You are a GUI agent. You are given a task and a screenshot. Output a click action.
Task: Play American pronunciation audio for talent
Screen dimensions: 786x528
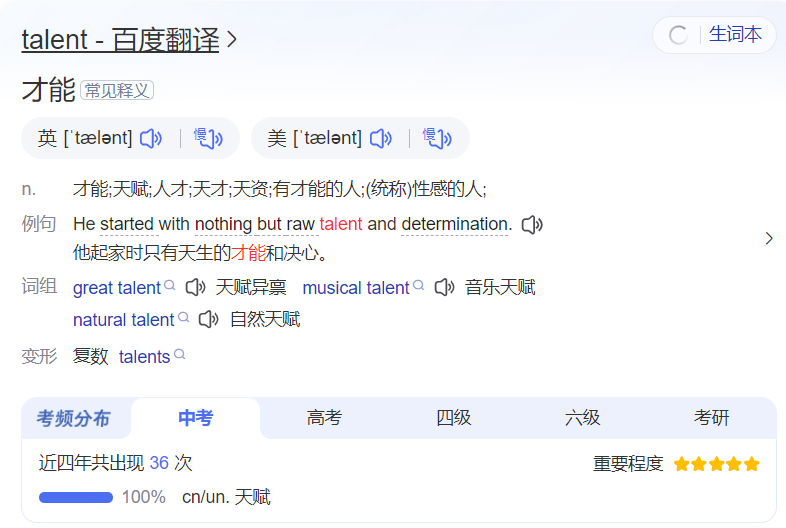tap(380, 138)
